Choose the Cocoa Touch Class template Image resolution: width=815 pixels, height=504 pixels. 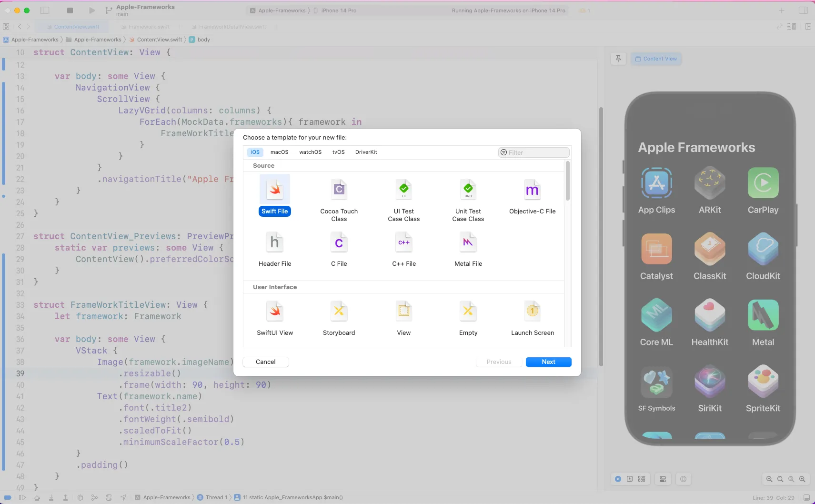coord(339,200)
